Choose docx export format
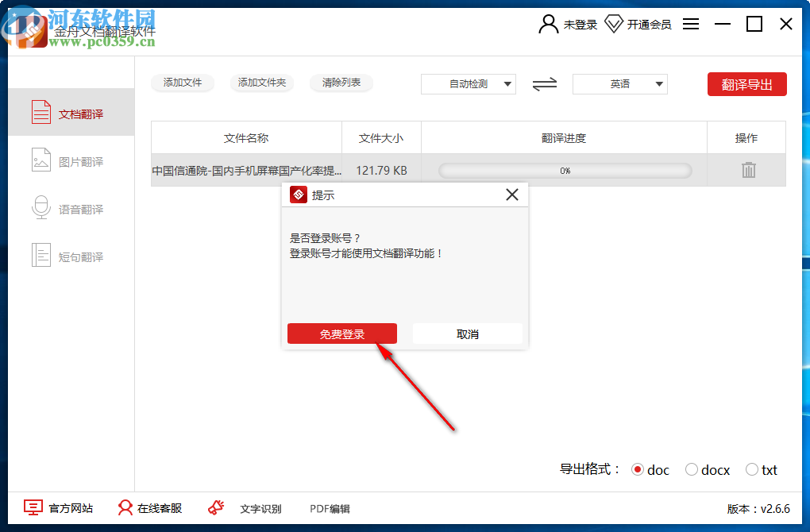The height and width of the screenshot is (532, 810). pyautogui.click(x=692, y=469)
